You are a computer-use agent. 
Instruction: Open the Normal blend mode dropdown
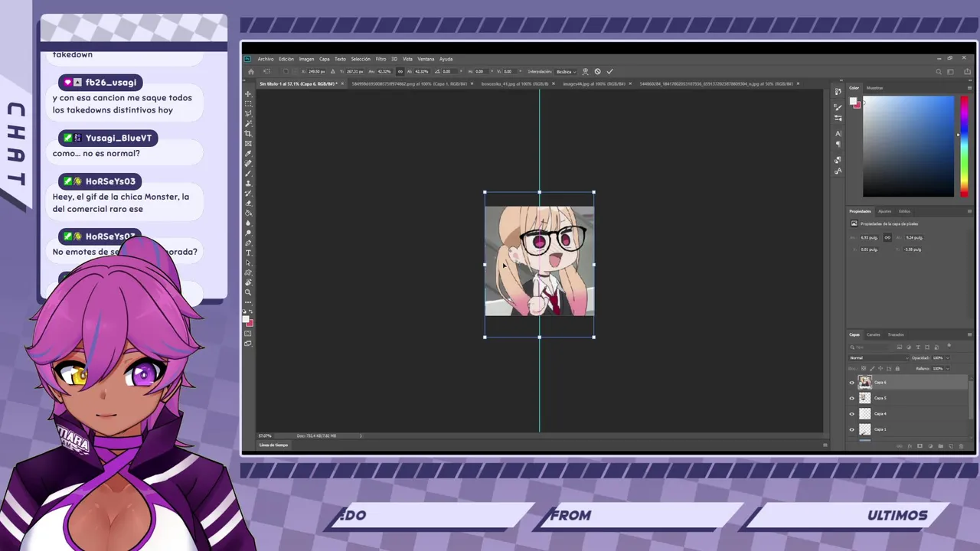point(879,358)
